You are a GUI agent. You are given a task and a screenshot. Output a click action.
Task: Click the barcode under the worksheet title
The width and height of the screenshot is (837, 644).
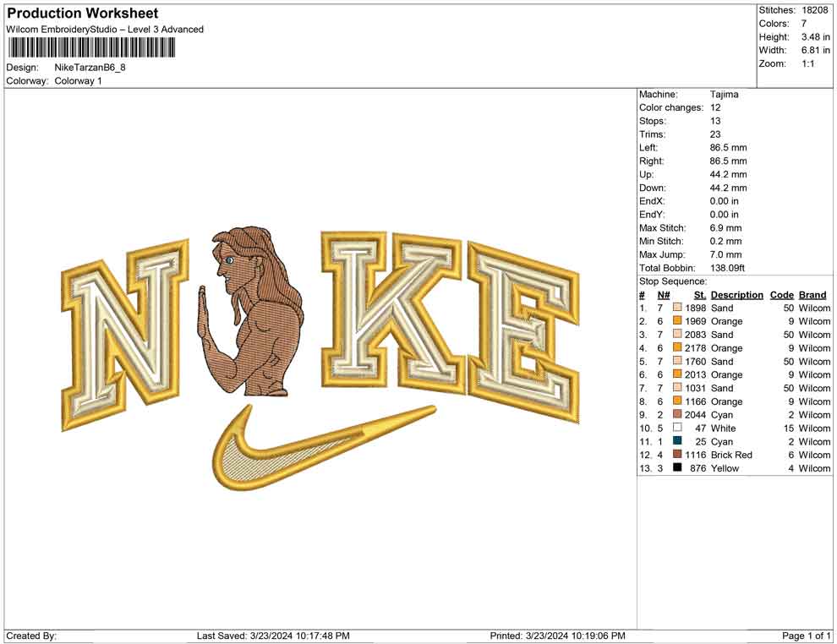point(91,48)
